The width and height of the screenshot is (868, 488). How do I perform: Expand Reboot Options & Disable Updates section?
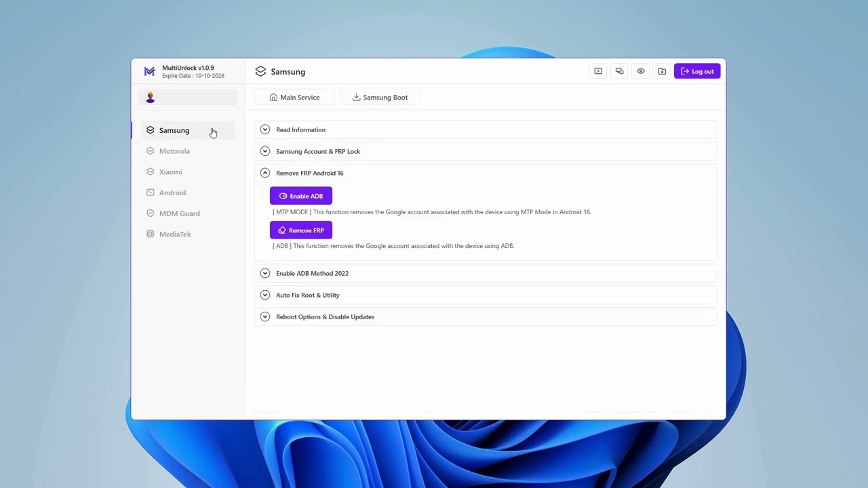[x=486, y=317]
